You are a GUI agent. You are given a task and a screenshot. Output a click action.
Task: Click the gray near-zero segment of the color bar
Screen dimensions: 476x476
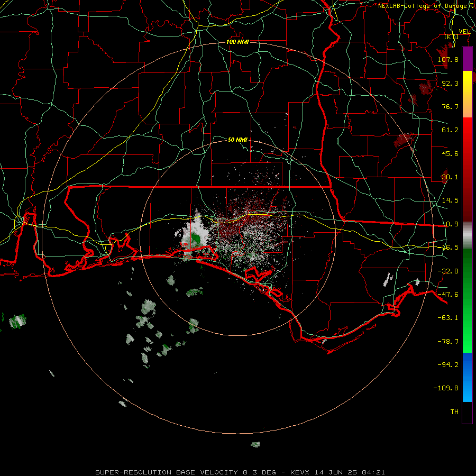(467, 235)
